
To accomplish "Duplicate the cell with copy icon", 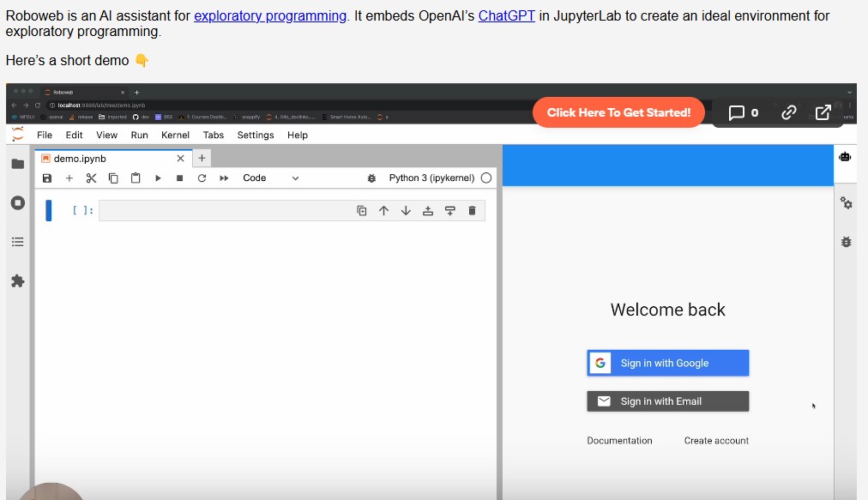I will [361, 211].
